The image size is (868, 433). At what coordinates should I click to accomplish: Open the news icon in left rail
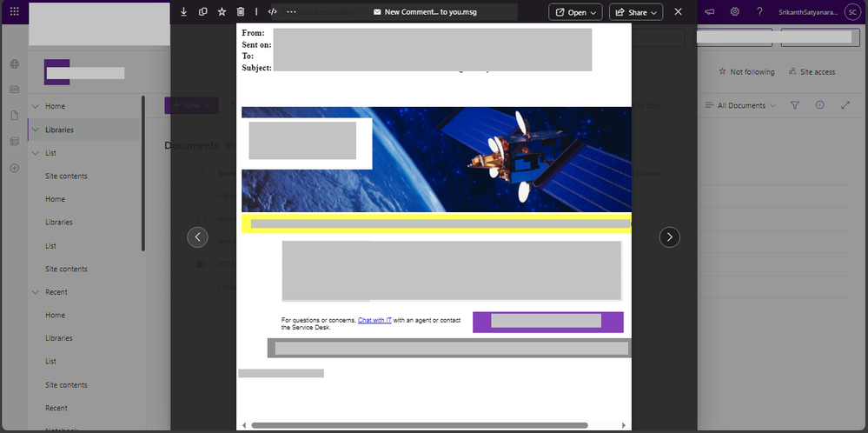click(15, 90)
